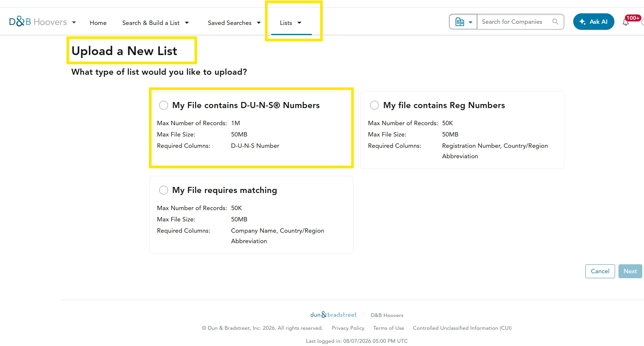Click the magnifying glass search icon
This screenshot has width=644, height=346.
coord(555,22)
